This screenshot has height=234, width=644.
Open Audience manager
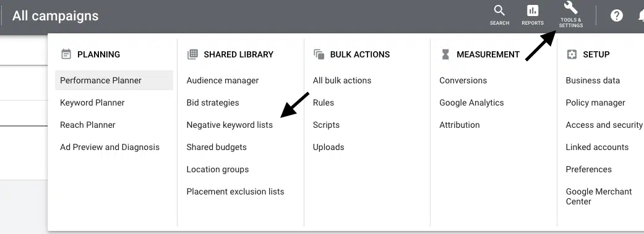223,80
